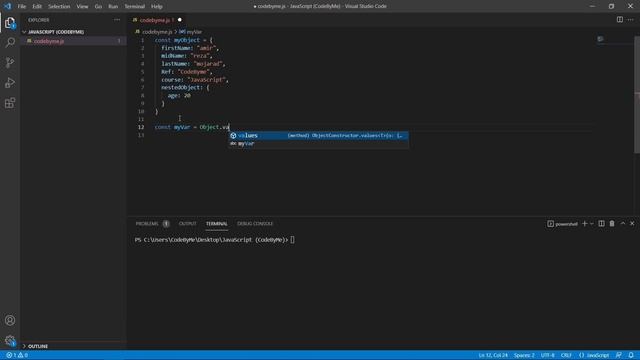Click the 'nestedObject' property in code
Viewport: 640px width, 360px height.
180,87
